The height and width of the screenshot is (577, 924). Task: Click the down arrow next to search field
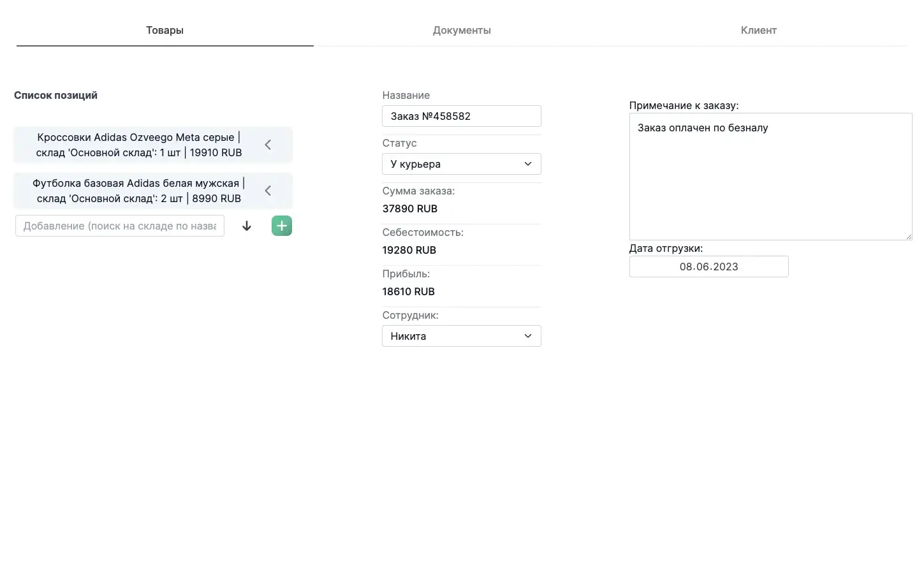point(247,226)
